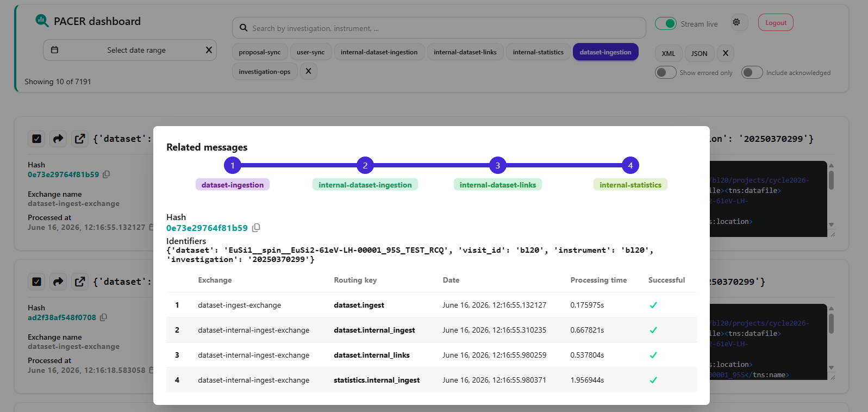Click dataset-ingest-exchange cell in row 1
868x412 pixels.
point(239,305)
